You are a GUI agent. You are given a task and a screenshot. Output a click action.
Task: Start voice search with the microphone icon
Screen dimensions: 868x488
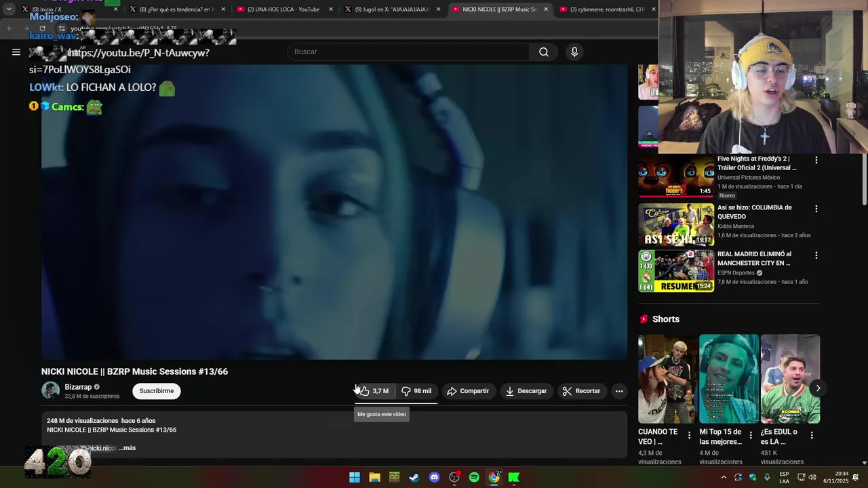coord(574,52)
